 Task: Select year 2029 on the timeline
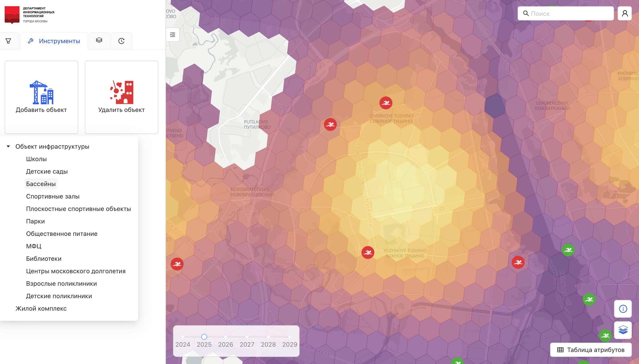point(290,337)
